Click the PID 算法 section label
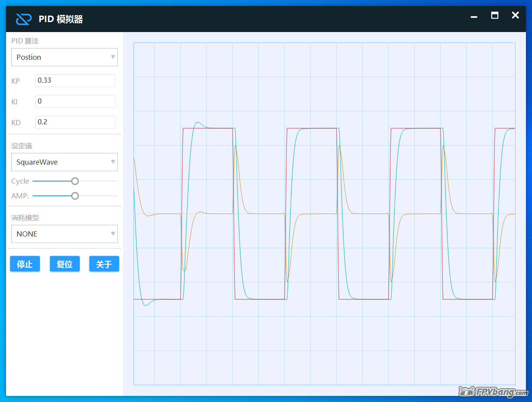532x402 pixels. coord(25,41)
